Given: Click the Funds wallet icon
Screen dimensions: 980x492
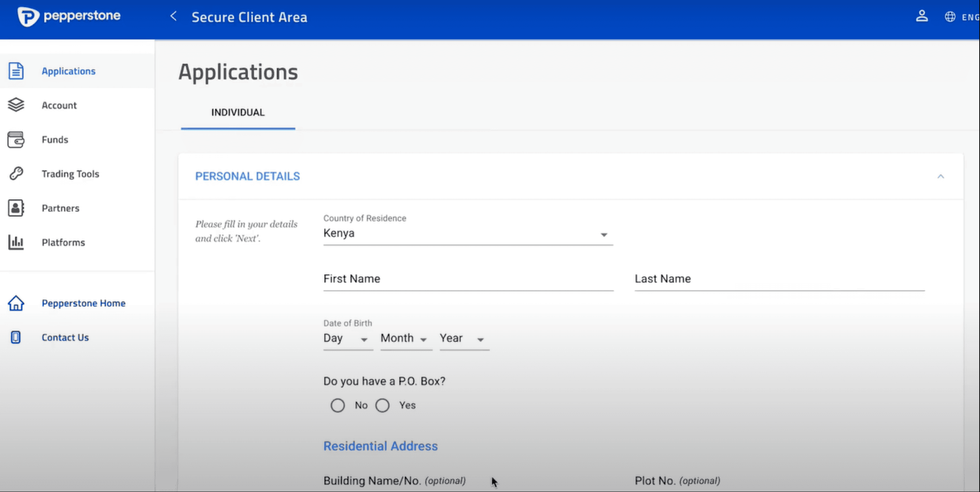Looking at the screenshot, I should pyautogui.click(x=16, y=140).
